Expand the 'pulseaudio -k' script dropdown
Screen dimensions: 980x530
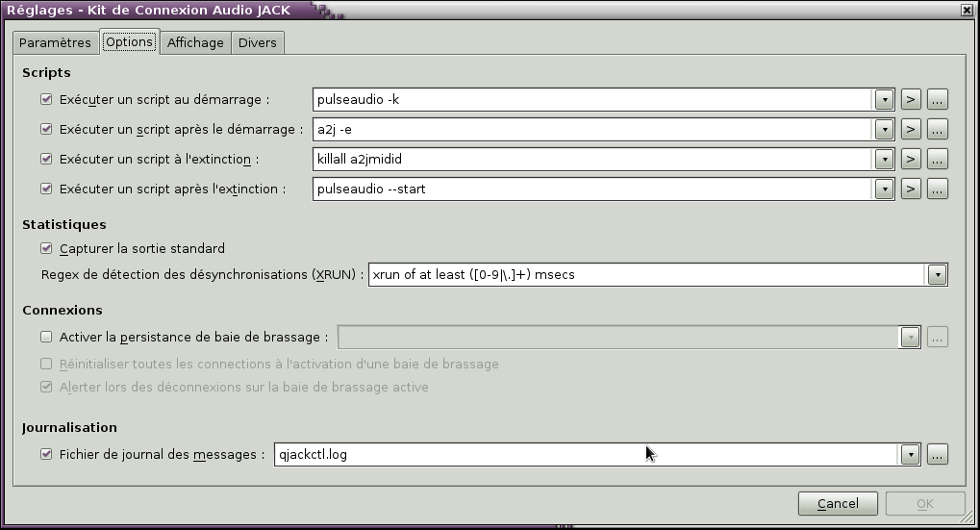[x=885, y=99]
